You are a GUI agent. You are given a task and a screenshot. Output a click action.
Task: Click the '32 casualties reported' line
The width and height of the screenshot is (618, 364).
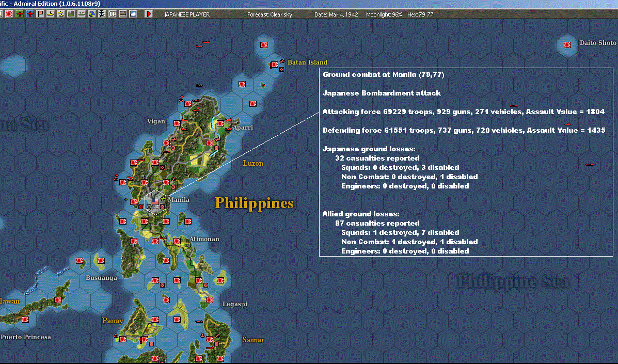click(377, 158)
